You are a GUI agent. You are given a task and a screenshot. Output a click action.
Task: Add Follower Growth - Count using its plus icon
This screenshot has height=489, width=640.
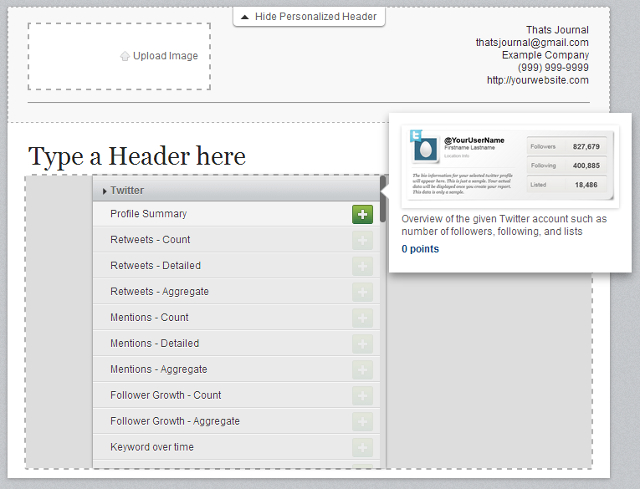click(x=362, y=396)
